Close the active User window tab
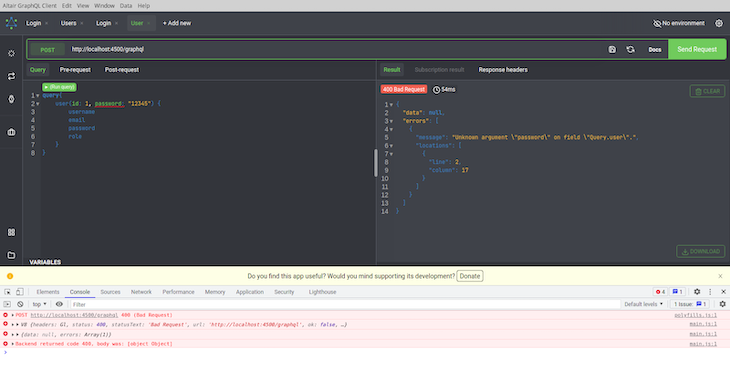Screen dimensions: 730x382 [149, 23]
